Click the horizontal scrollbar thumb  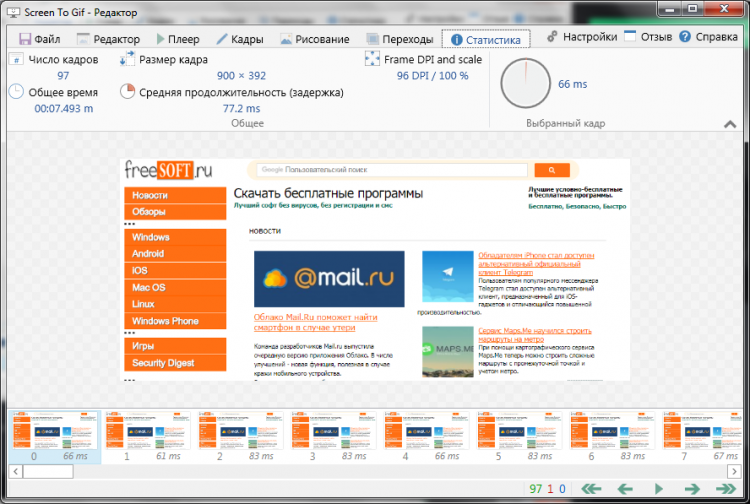pos(48,471)
